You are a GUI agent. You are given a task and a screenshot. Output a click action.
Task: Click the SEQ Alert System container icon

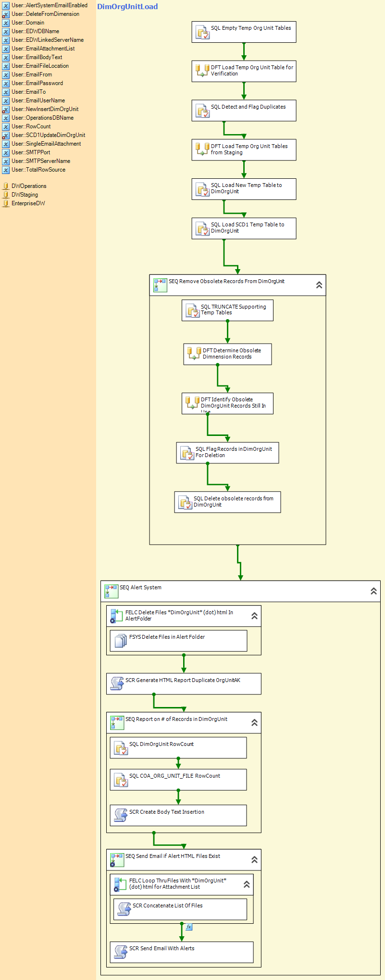(x=111, y=591)
